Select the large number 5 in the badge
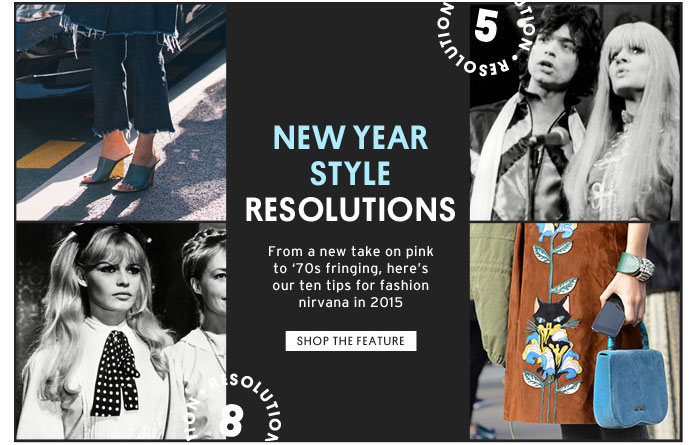 (x=486, y=26)
